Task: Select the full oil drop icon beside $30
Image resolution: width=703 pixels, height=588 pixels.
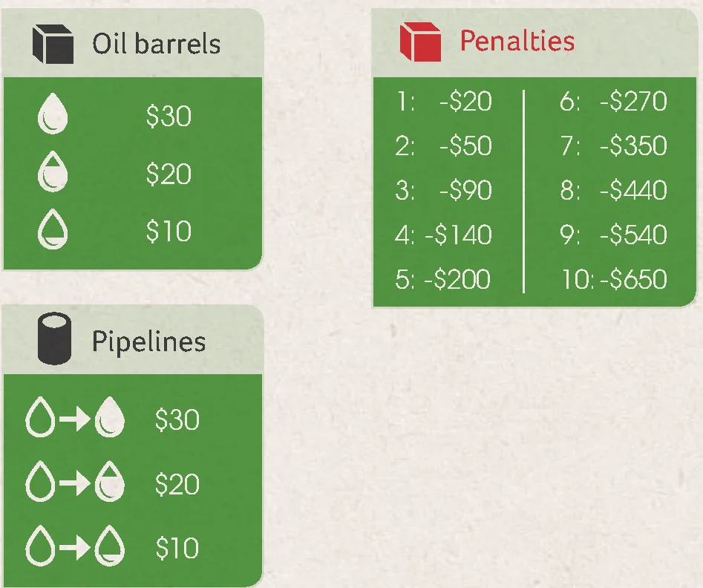Action: click(x=53, y=114)
